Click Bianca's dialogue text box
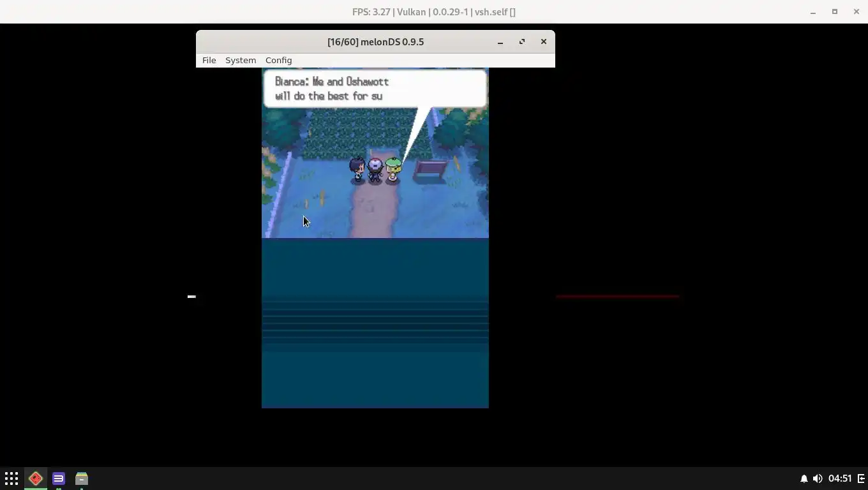The height and width of the screenshot is (490, 868). pyautogui.click(x=375, y=89)
